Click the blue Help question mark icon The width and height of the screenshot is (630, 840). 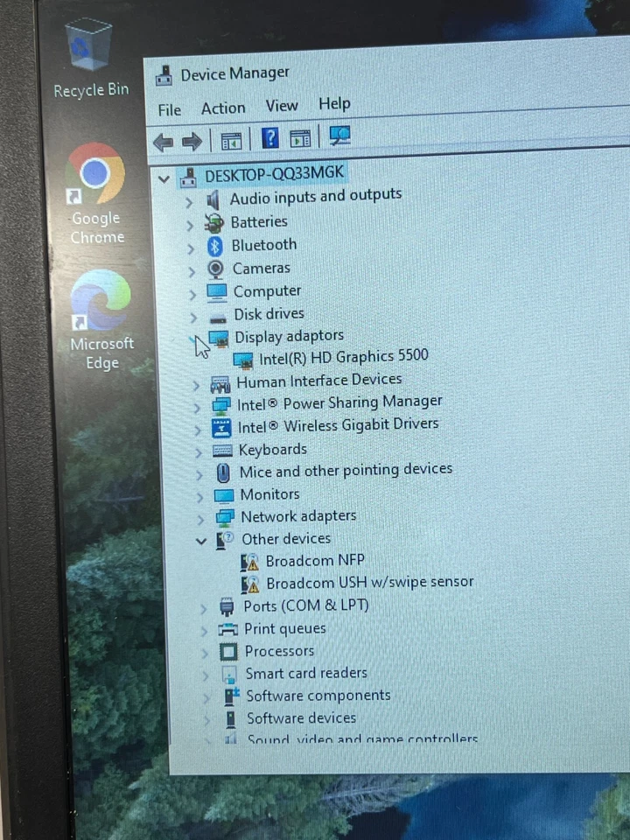pos(270,138)
